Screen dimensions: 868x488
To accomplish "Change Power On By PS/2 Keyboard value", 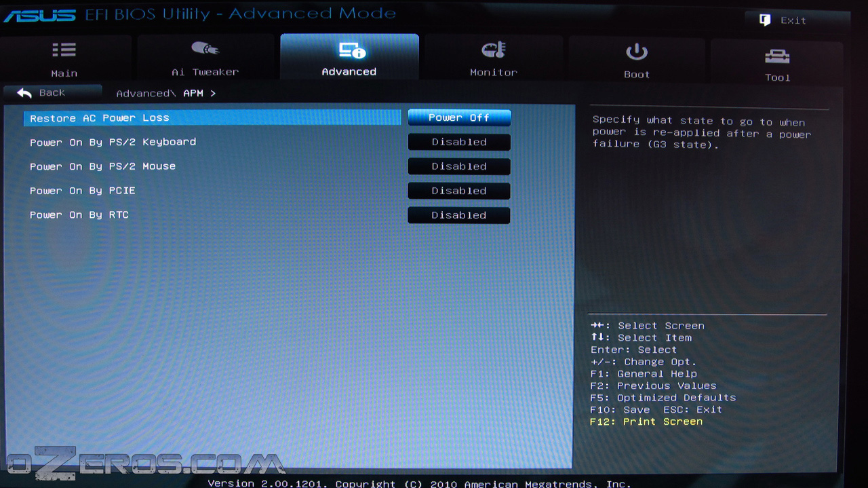I will pos(459,142).
